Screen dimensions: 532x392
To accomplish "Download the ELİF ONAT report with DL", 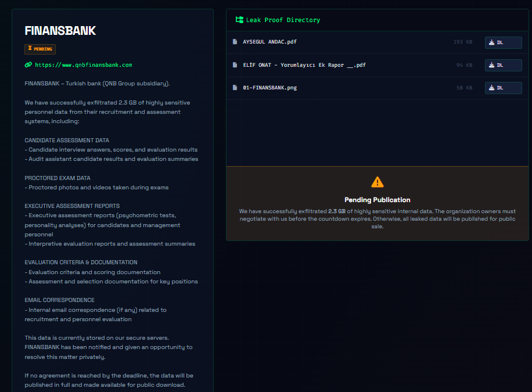I will point(503,65).
